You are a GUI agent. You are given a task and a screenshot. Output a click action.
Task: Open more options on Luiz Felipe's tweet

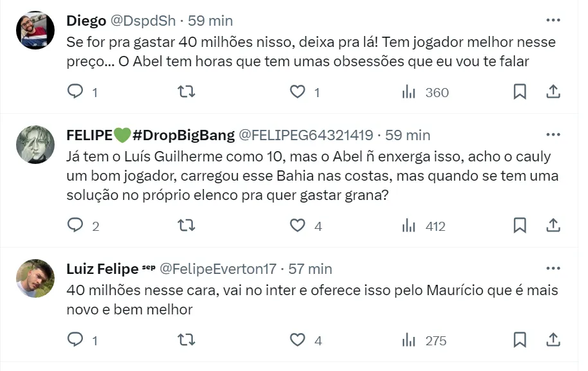pos(553,268)
